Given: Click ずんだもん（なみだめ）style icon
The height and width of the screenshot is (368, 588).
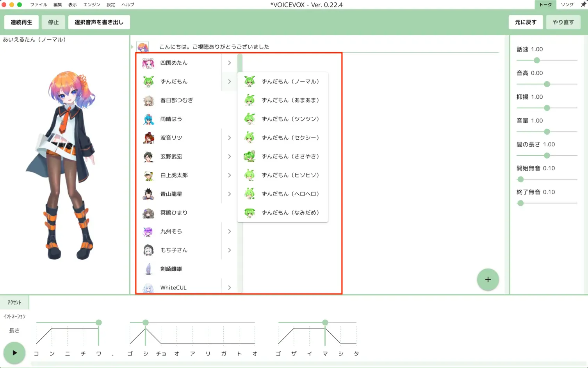Looking at the screenshot, I should tap(249, 213).
